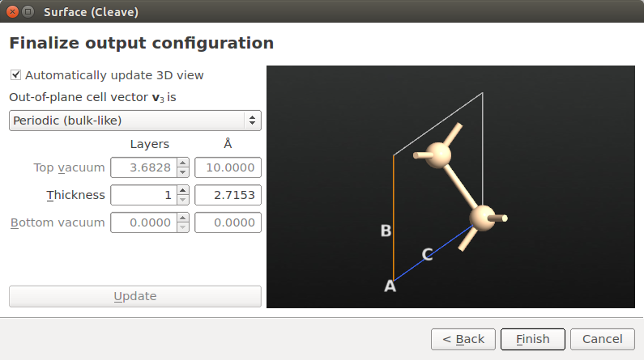Click the Update button
644x360 pixels.
click(x=134, y=296)
